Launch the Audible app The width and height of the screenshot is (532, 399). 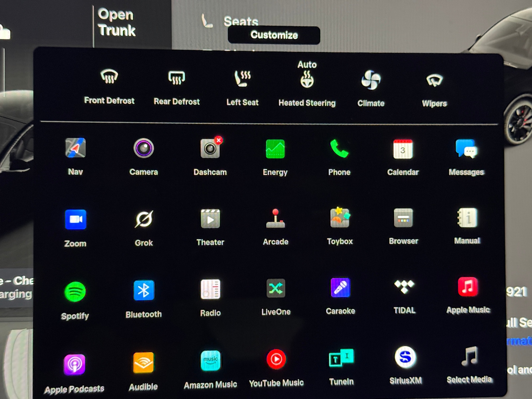click(x=143, y=362)
